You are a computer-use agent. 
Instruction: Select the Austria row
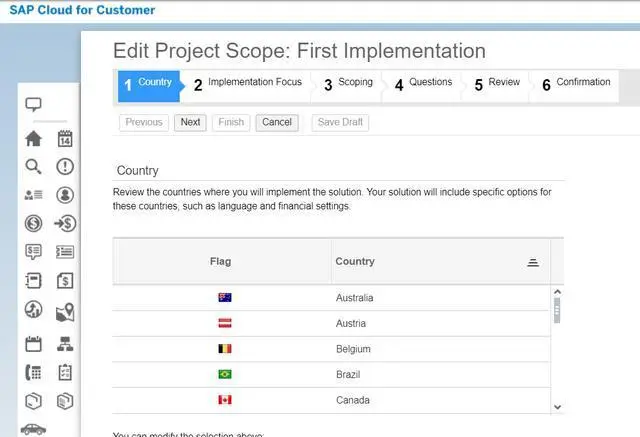(x=331, y=324)
